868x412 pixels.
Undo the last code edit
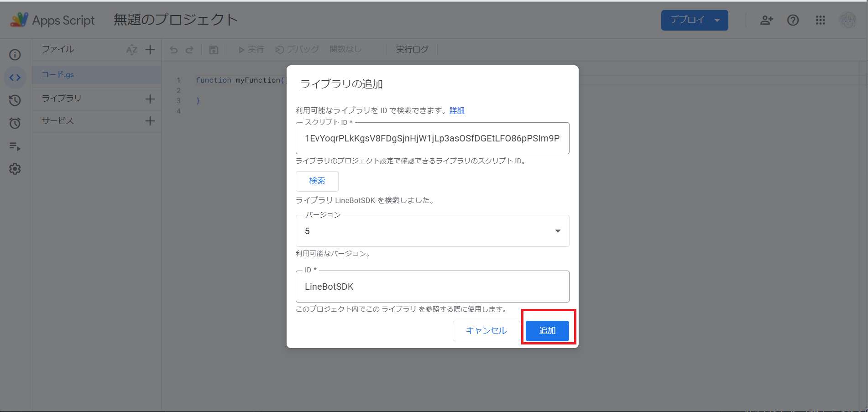pyautogui.click(x=173, y=49)
